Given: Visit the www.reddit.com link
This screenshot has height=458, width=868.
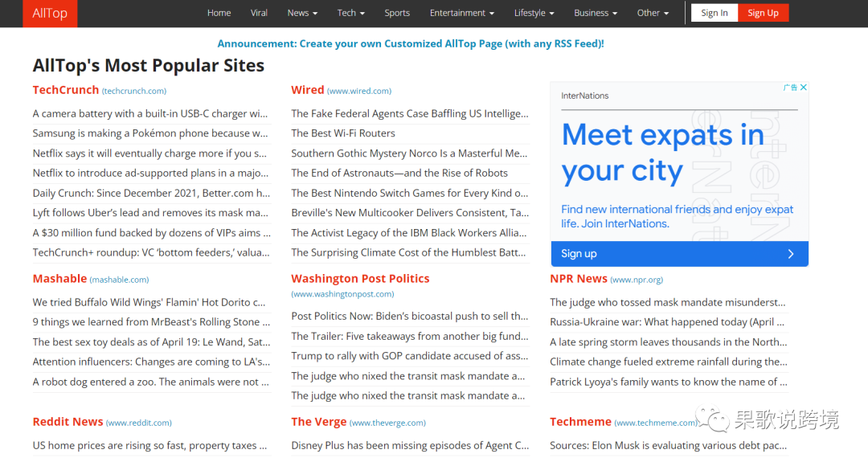Looking at the screenshot, I should coord(138,423).
